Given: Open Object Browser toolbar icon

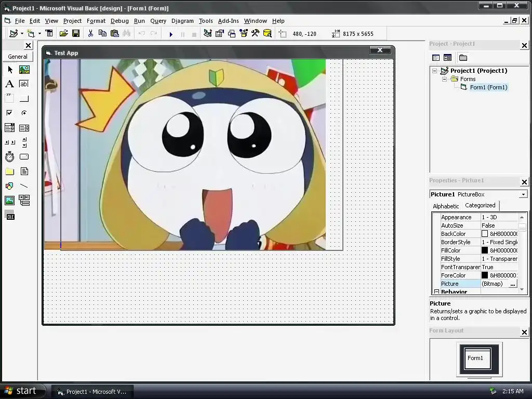Looking at the screenshot, I should point(244,33).
